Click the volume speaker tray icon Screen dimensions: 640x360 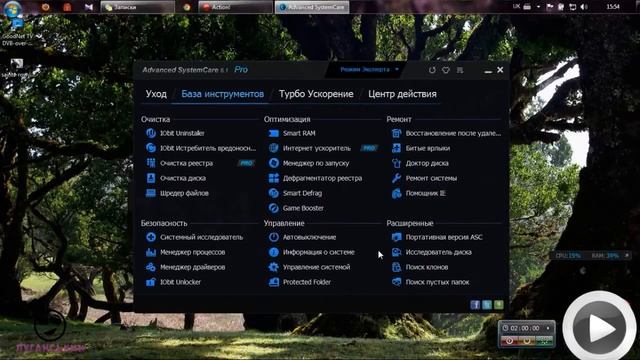[x=584, y=7]
